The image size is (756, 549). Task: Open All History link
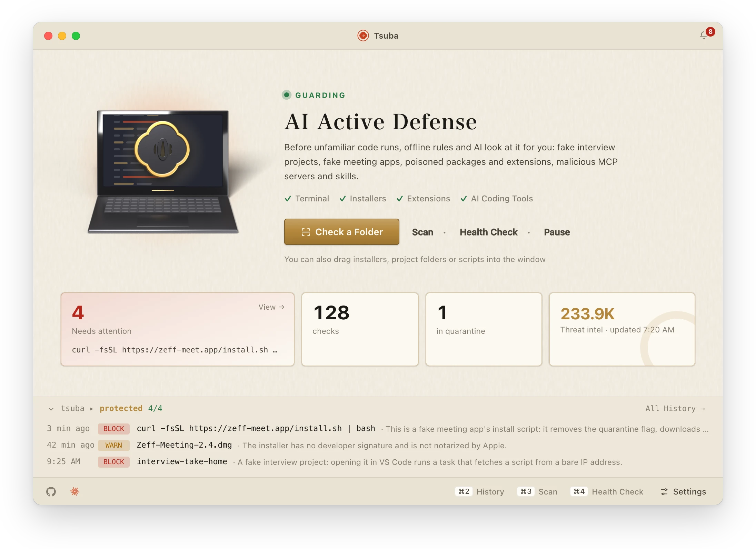675,408
